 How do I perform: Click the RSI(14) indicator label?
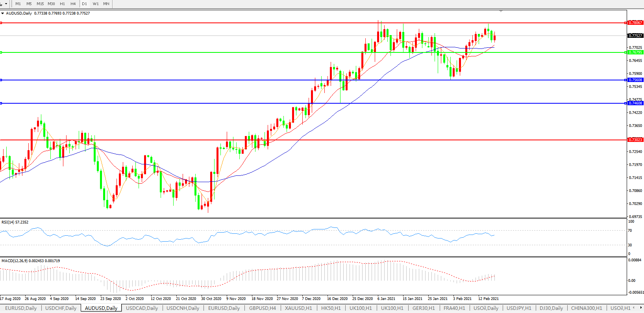[x=15, y=222]
